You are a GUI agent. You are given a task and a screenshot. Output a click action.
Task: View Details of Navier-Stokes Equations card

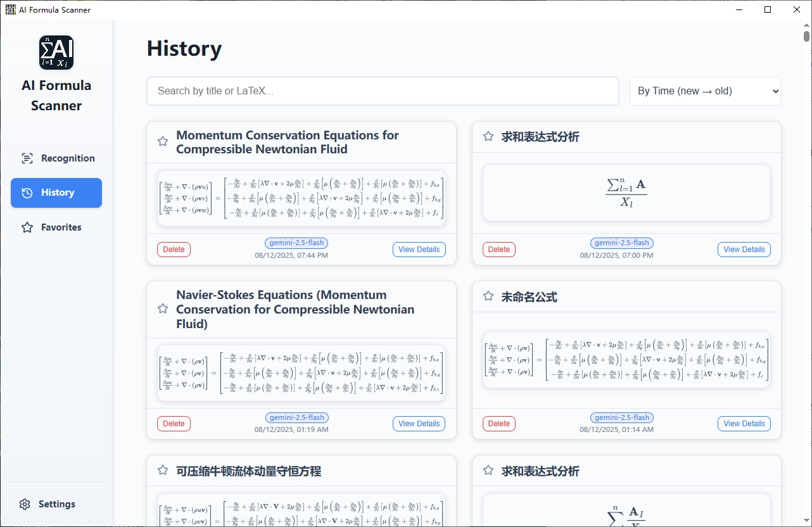[x=419, y=424]
